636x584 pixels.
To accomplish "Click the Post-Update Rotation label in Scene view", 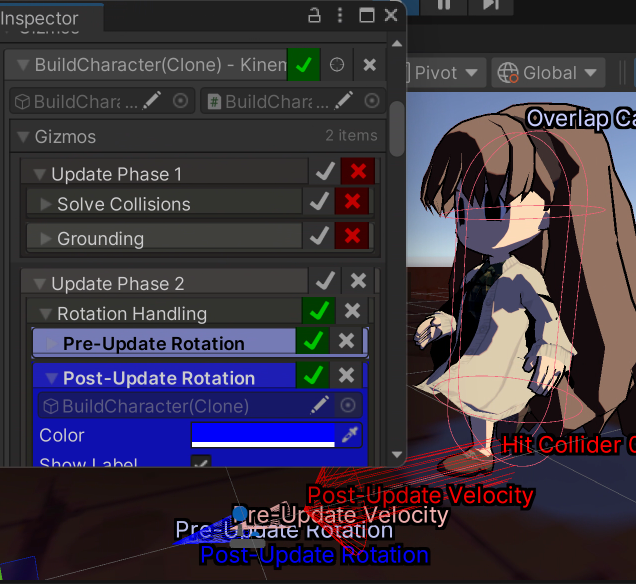I will pyautogui.click(x=314, y=555).
